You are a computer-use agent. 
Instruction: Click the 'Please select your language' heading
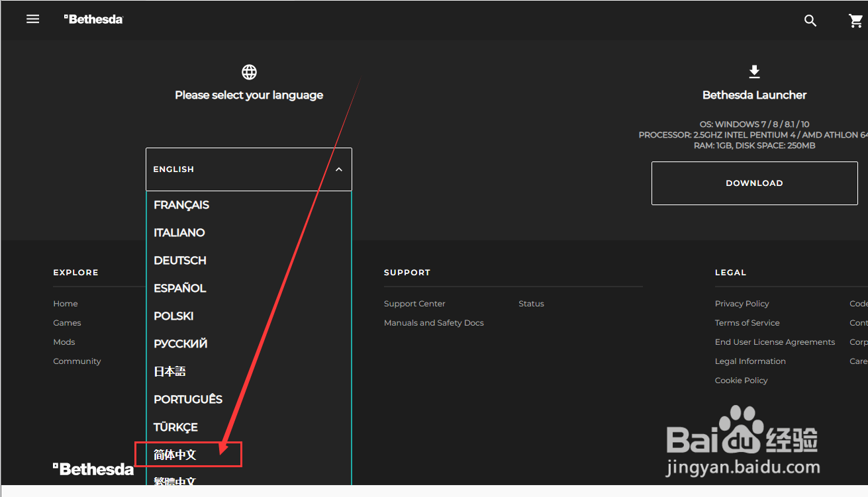[249, 95]
